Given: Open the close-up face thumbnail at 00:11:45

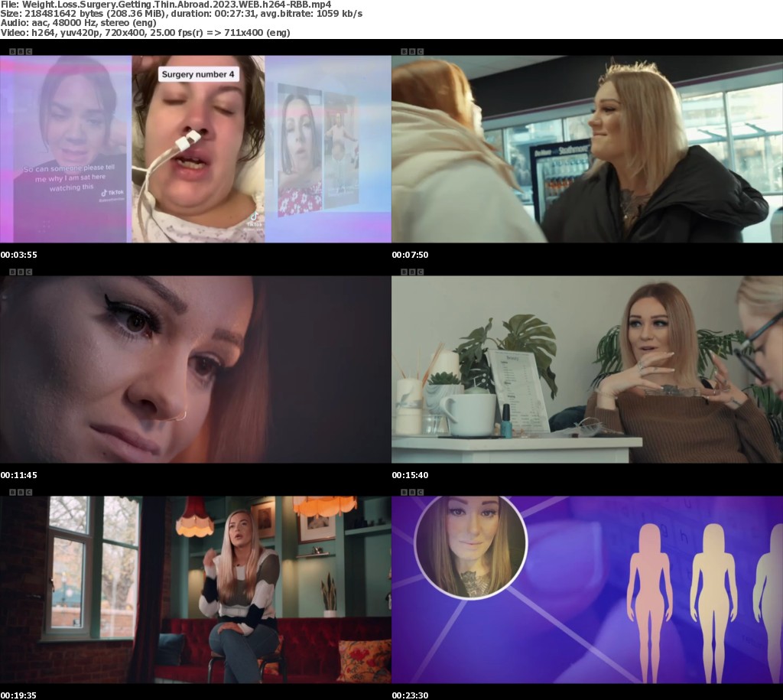Looking at the screenshot, I should click(195, 369).
